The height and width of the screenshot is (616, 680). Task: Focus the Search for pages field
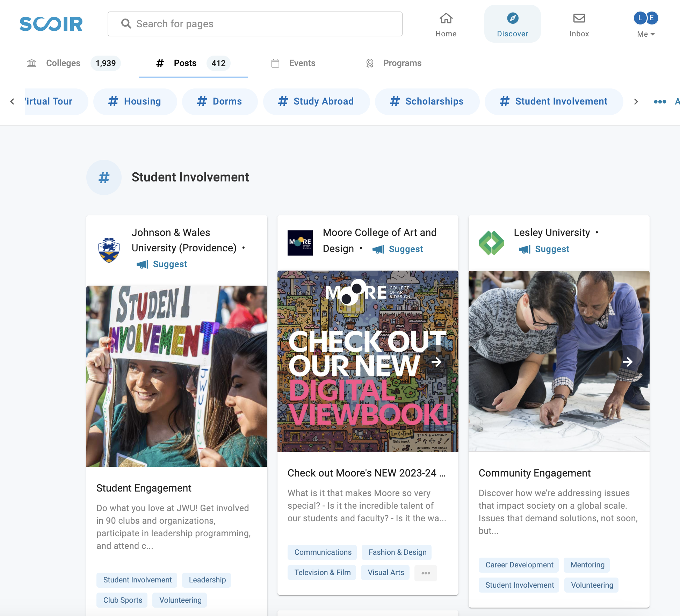point(255,24)
